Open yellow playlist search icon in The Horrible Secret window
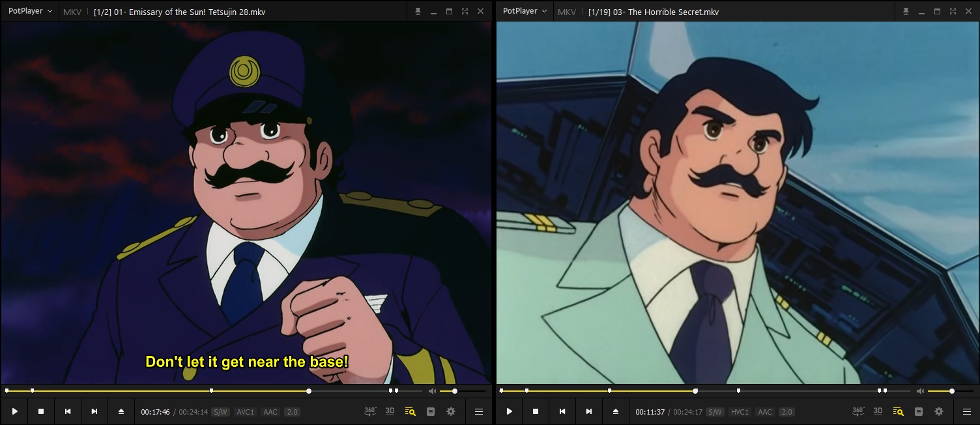This screenshot has height=425, width=980. [898, 411]
